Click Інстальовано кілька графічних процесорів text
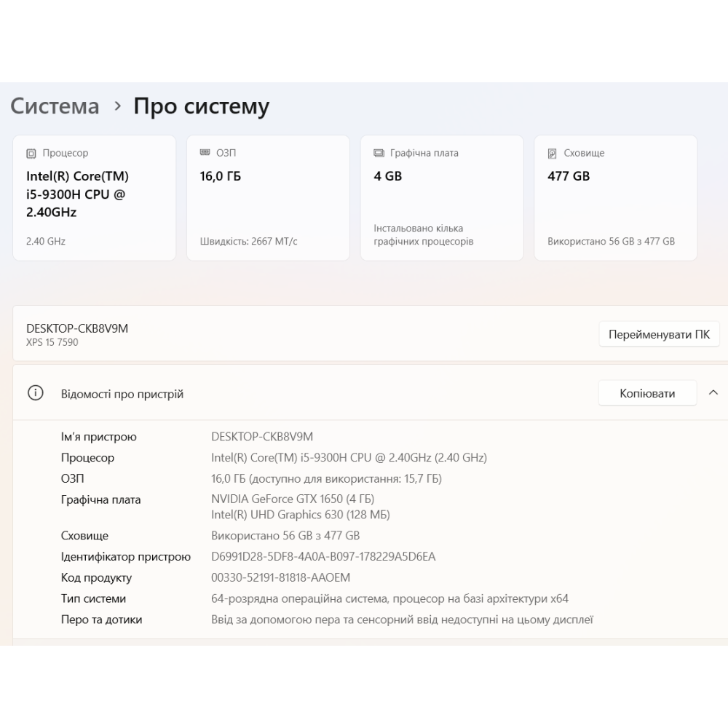728x728 pixels. tap(424, 234)
